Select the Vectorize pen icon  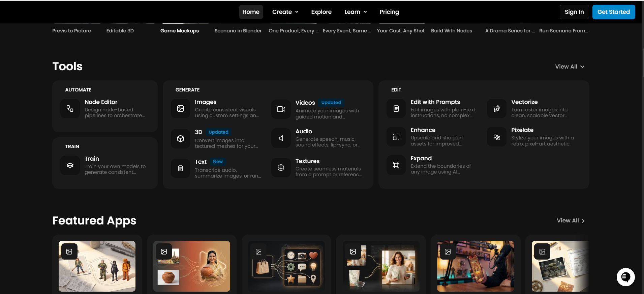497,108
